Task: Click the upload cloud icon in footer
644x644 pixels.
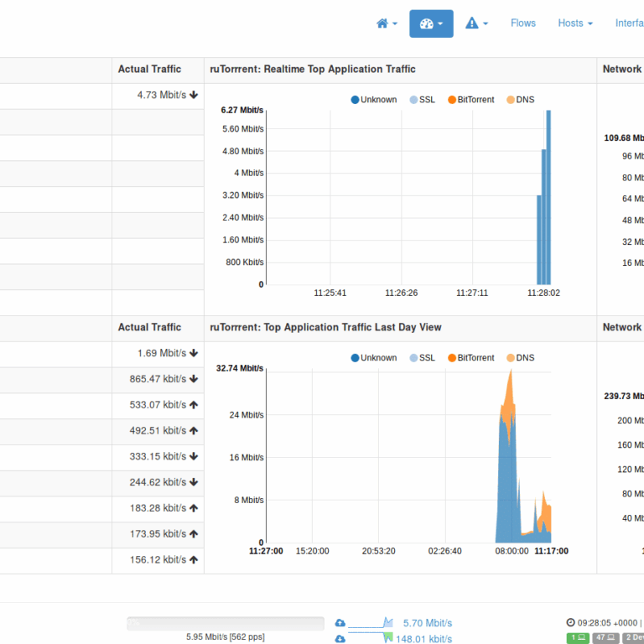Action: click(340, 623)
